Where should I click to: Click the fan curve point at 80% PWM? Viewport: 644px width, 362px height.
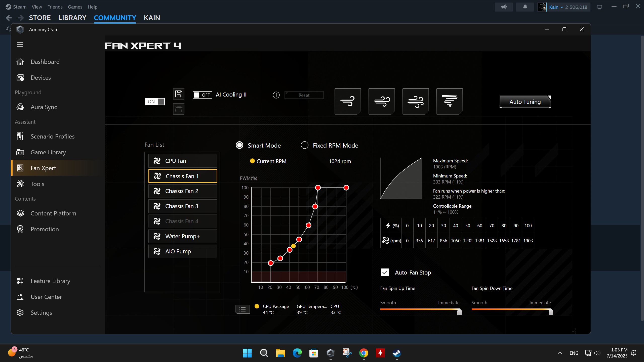pos(315,206)
